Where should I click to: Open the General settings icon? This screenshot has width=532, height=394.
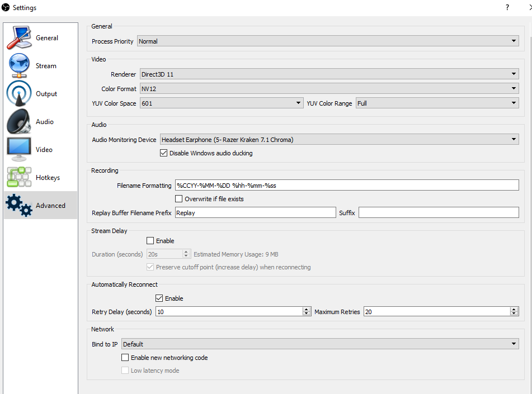[19, 37]
